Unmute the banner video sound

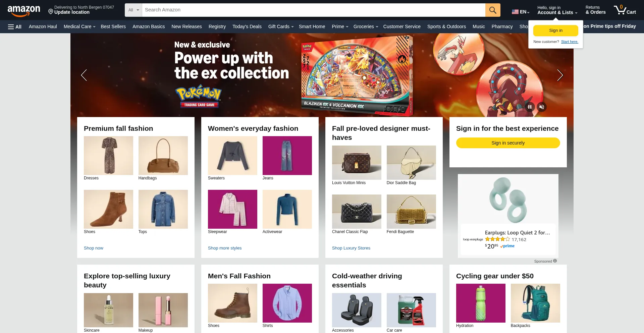tap(542, 107)
